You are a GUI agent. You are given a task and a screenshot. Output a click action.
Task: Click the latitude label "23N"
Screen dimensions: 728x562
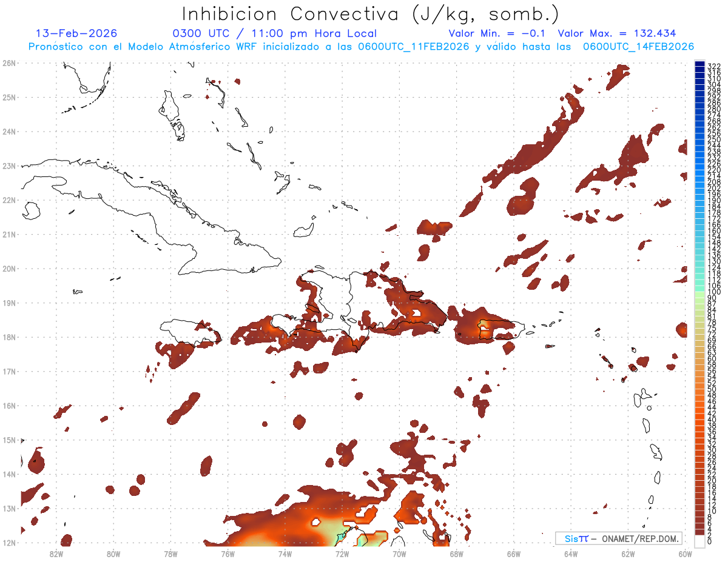coord(9,166)
